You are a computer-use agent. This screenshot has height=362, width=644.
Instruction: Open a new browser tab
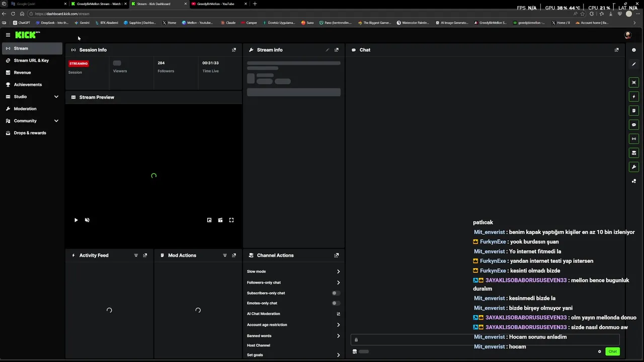pyautogui.click(x=255, y=4)
